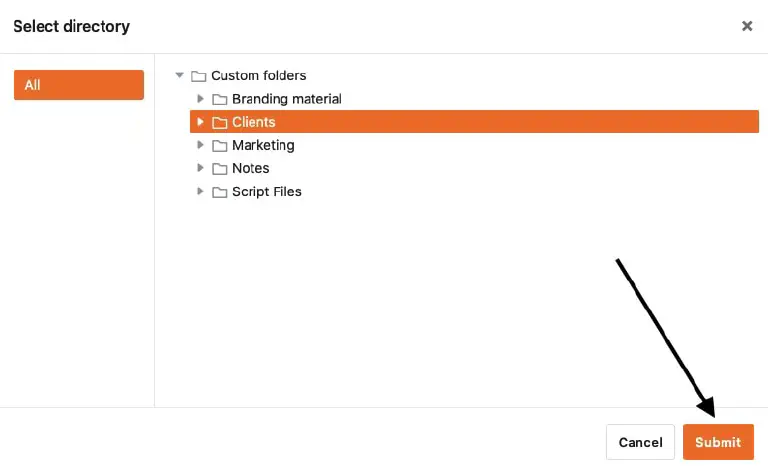Expand the Marketing folder arrow

200,145
